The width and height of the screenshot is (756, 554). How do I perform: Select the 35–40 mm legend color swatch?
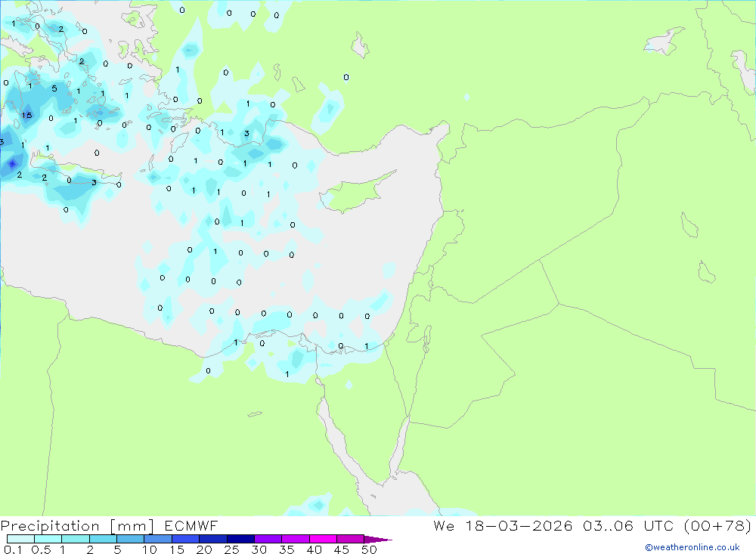coord(296,539)
